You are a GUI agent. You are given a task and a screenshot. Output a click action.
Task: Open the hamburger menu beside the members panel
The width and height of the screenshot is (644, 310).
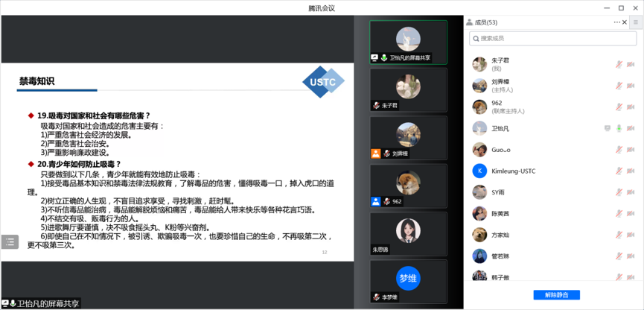(636, 22)
